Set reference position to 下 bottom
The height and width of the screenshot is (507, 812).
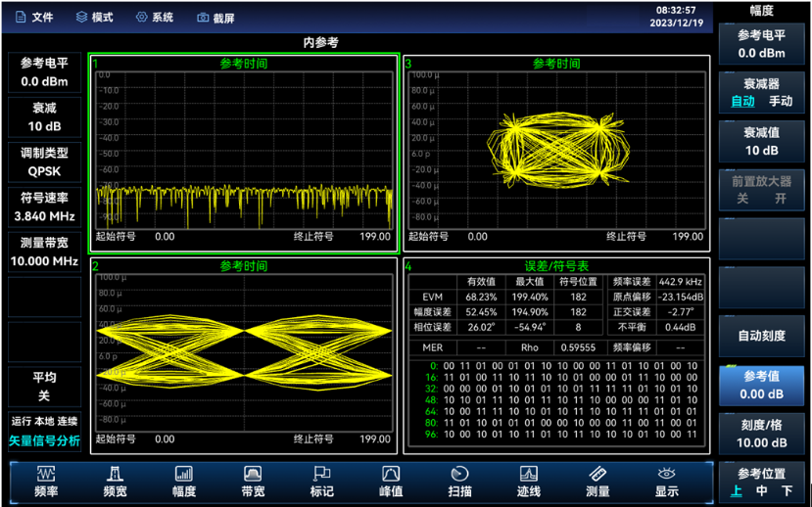[787, 490]
